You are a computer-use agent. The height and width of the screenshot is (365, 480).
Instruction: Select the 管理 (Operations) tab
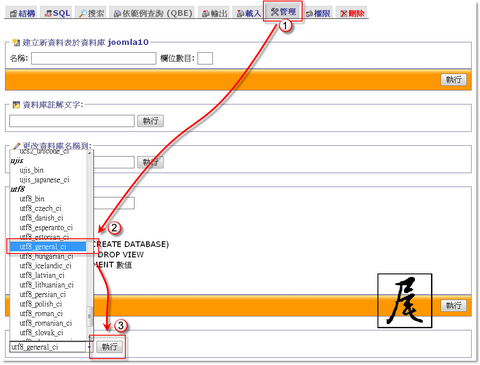283,12
